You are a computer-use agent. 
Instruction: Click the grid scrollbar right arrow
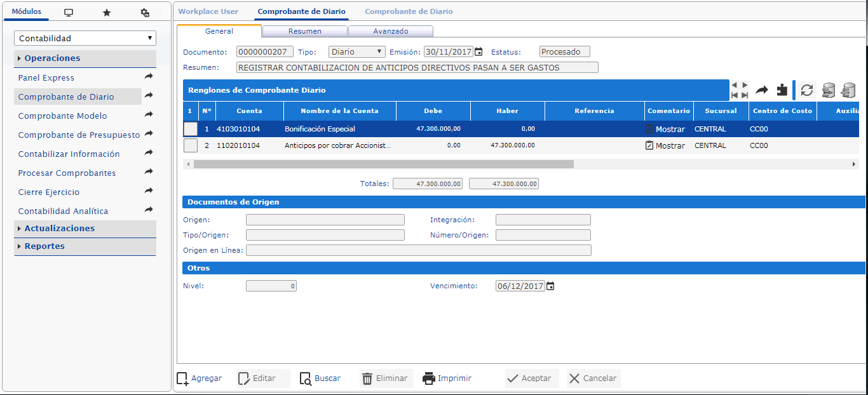click(854, 164)
